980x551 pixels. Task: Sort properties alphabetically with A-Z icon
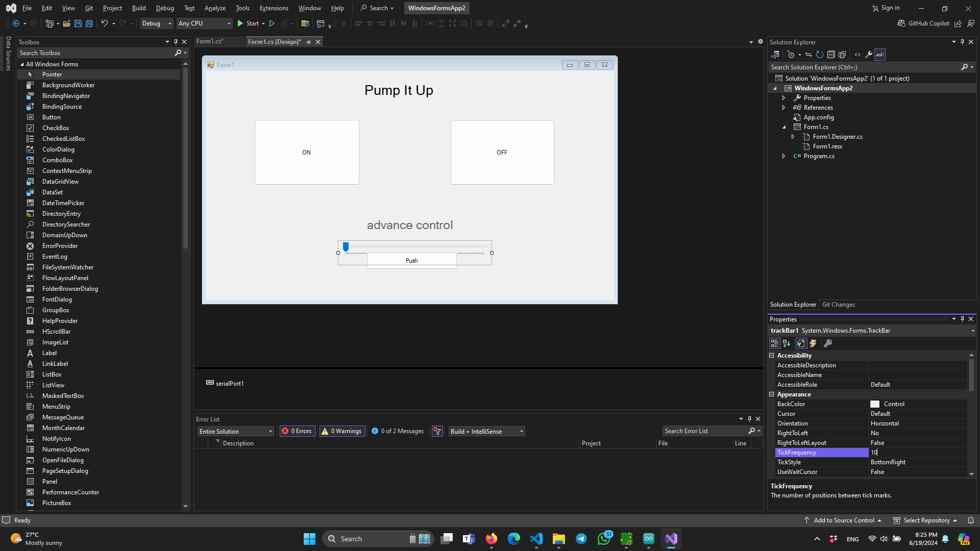tap(787, 344)
